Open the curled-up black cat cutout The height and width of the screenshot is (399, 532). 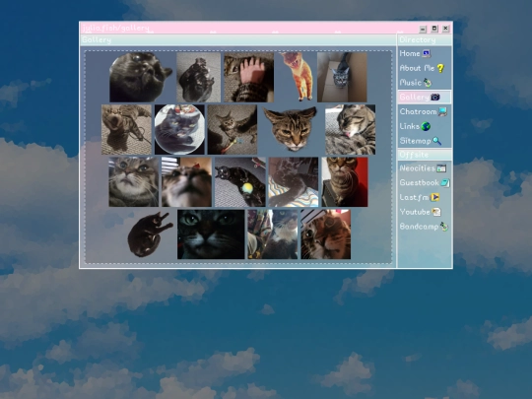(x=150, y=234)
